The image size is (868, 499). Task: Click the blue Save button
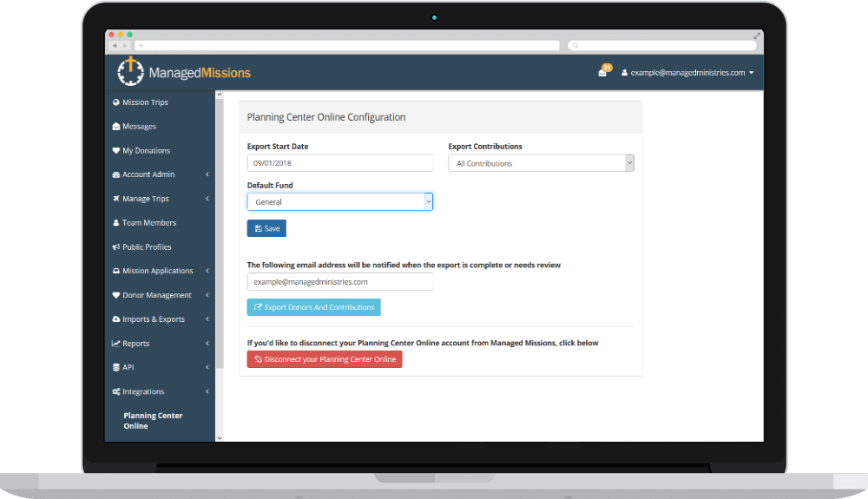266,228
